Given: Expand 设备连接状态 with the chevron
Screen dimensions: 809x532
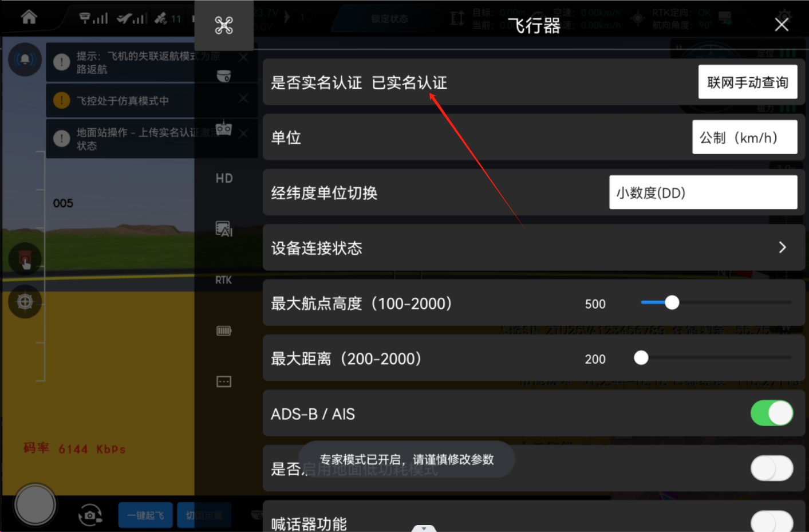Looking at the screenshot, I should (x=783, y=247).
